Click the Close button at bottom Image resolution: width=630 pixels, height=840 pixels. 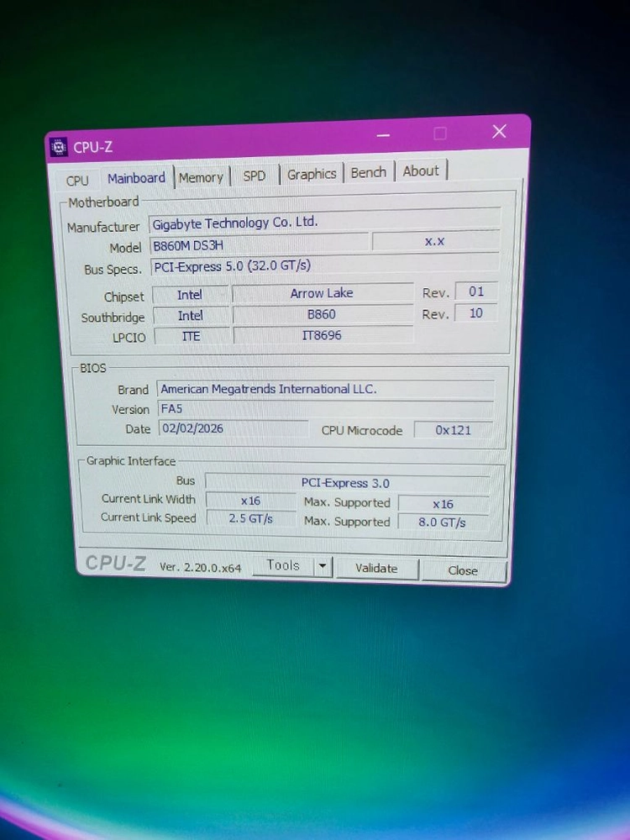tap(463, 570)
